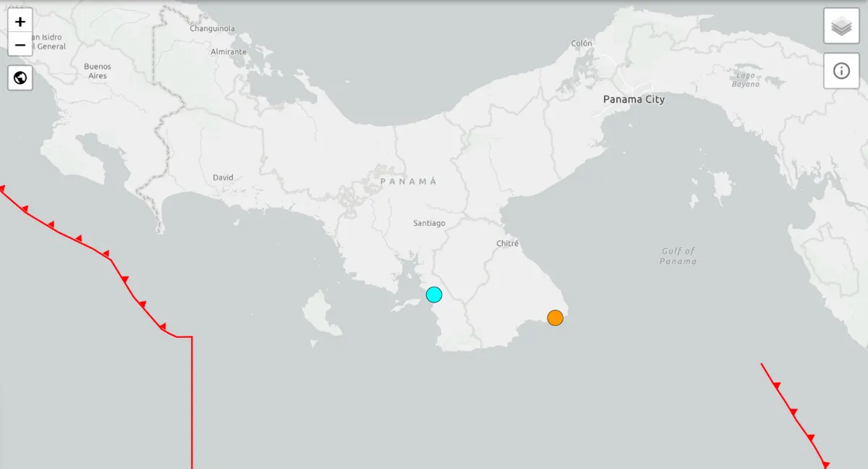Viewport: 868px width, 469px height.
Task: Click the Colón city label
Action: [582, 43]
